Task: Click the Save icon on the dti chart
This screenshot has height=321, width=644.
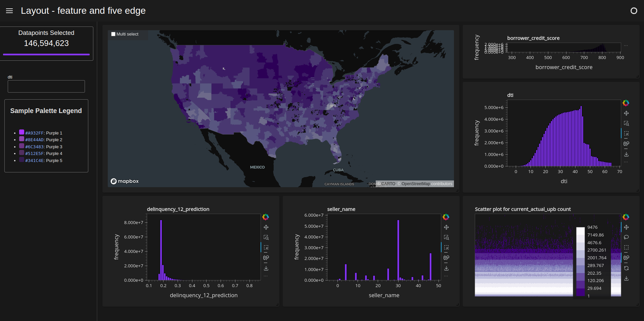Action: (x=626, y=154)
